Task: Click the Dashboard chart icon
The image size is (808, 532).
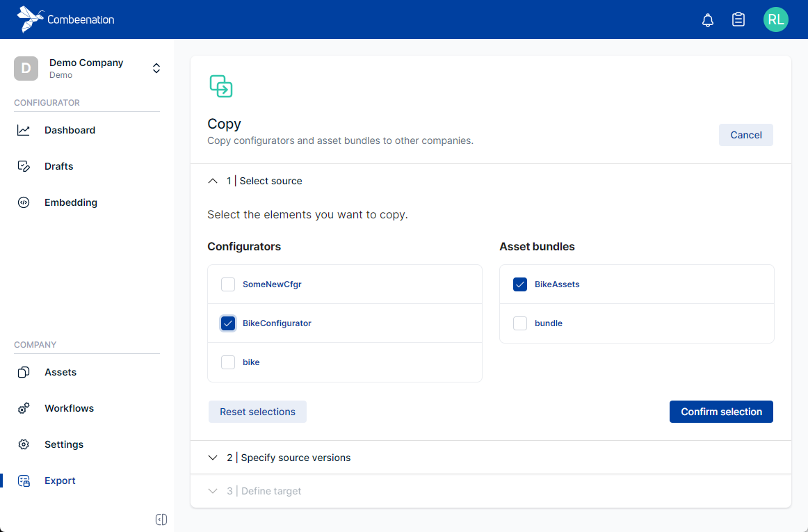Action: (24, 130)
